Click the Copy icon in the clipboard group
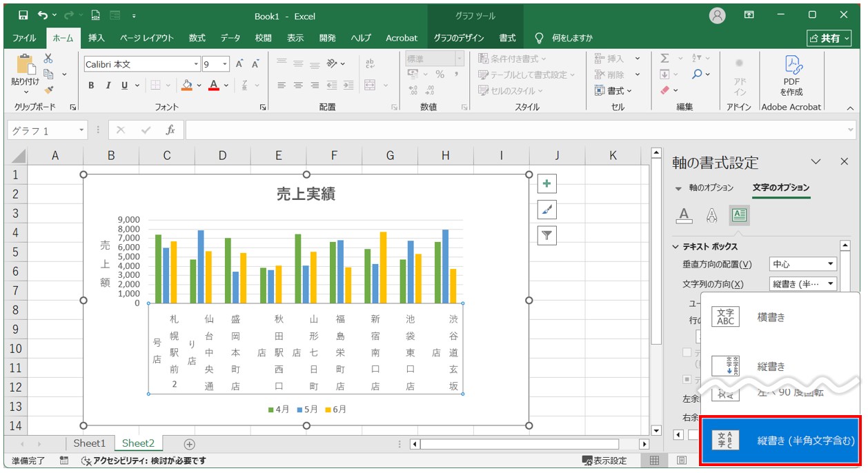This screenshot has height=473, width=868. click(x=48, y=74)
